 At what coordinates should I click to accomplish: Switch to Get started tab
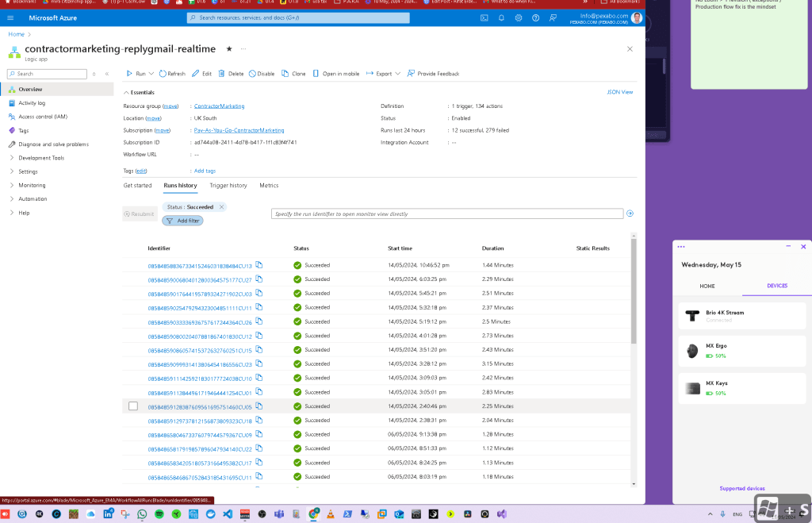coord(137,186)
